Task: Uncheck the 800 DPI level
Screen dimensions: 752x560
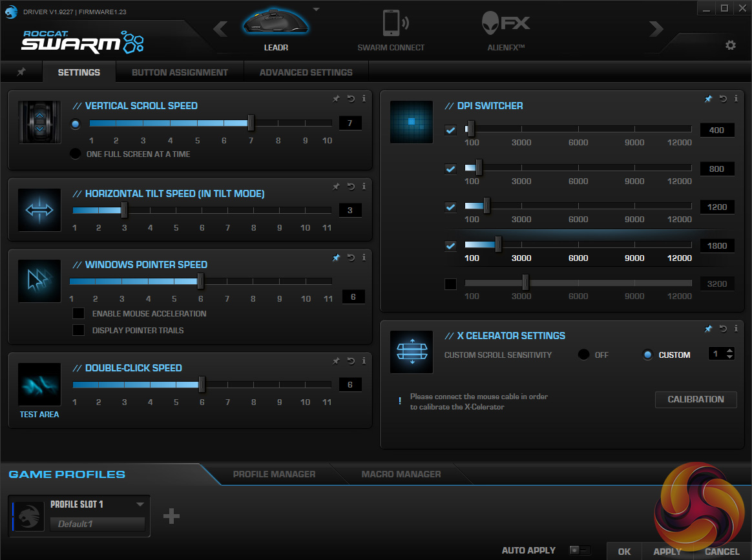Action: [x=450, y=169]
